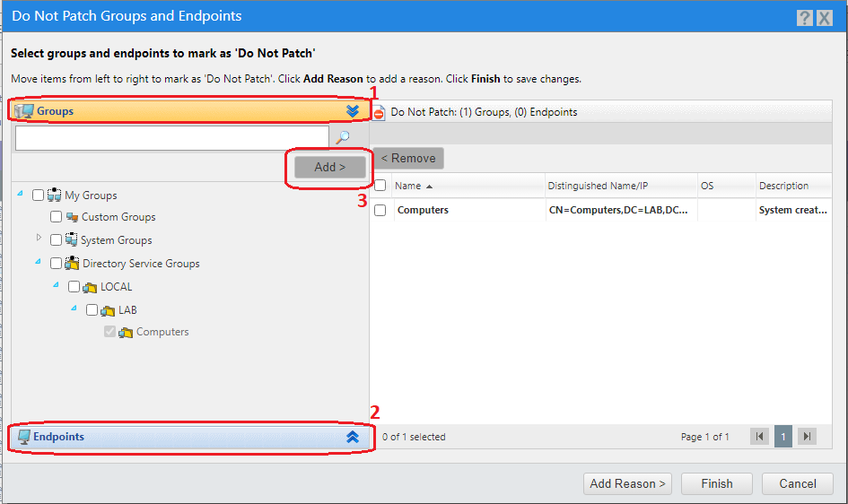Click the Add > button
Screen dimensions: 848x504
[x=330, y=167]
